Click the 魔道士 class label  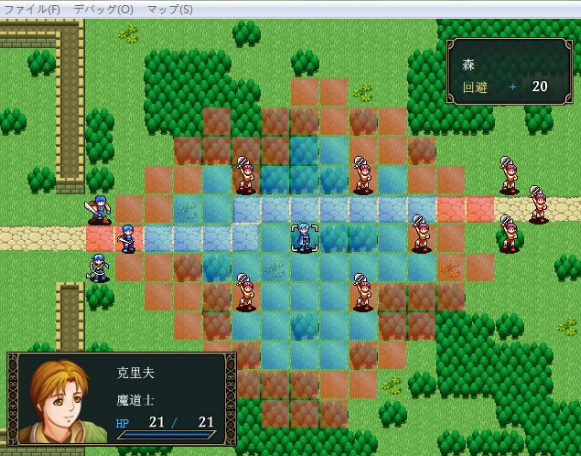(135, 400)
